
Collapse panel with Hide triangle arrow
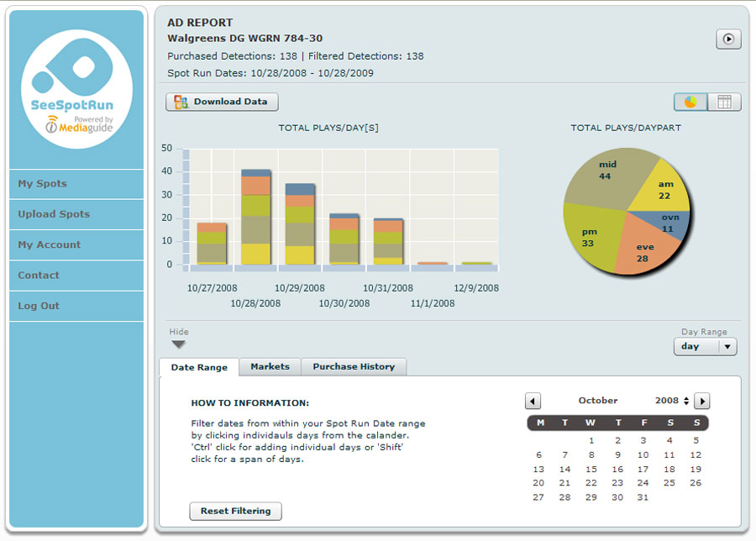tap(178, 344)
